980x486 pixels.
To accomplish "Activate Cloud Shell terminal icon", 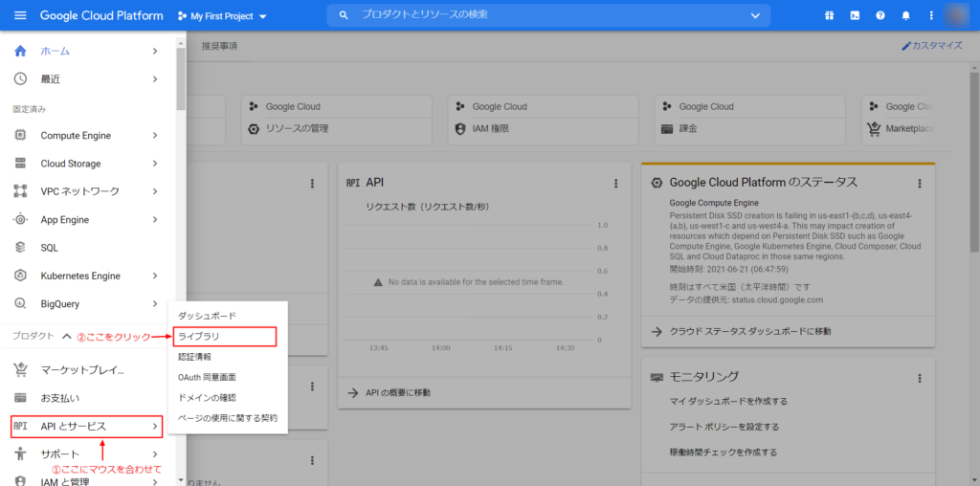I will (x=855, y=15).
